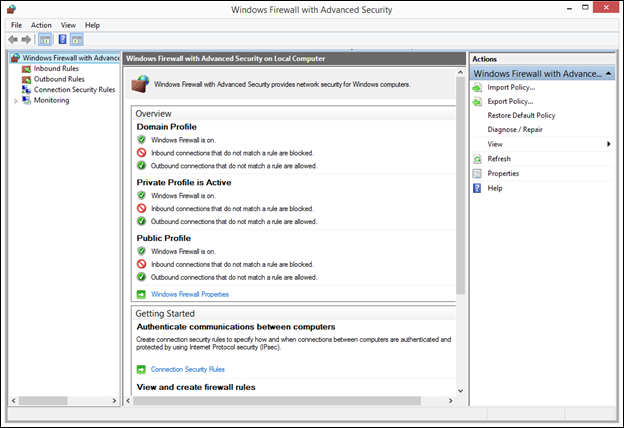The width and height of the screenshot is (624, 428).
Task: Minimize the firewall window
Action: pos(569,8)
